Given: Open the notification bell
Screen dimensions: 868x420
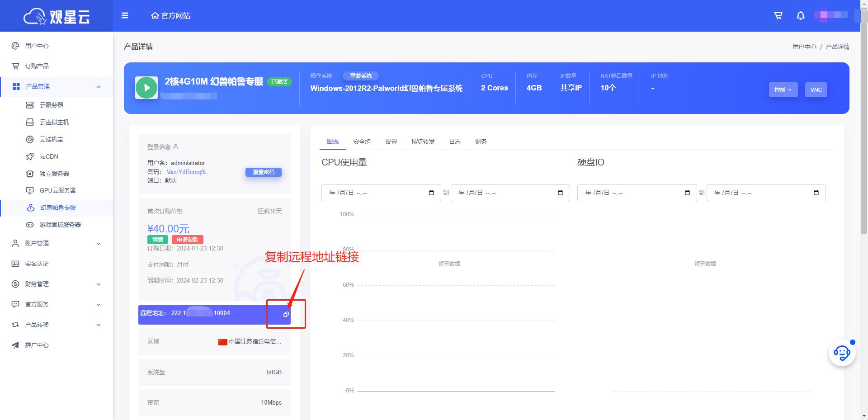Looking at the screenshot, I should [801, 15].
